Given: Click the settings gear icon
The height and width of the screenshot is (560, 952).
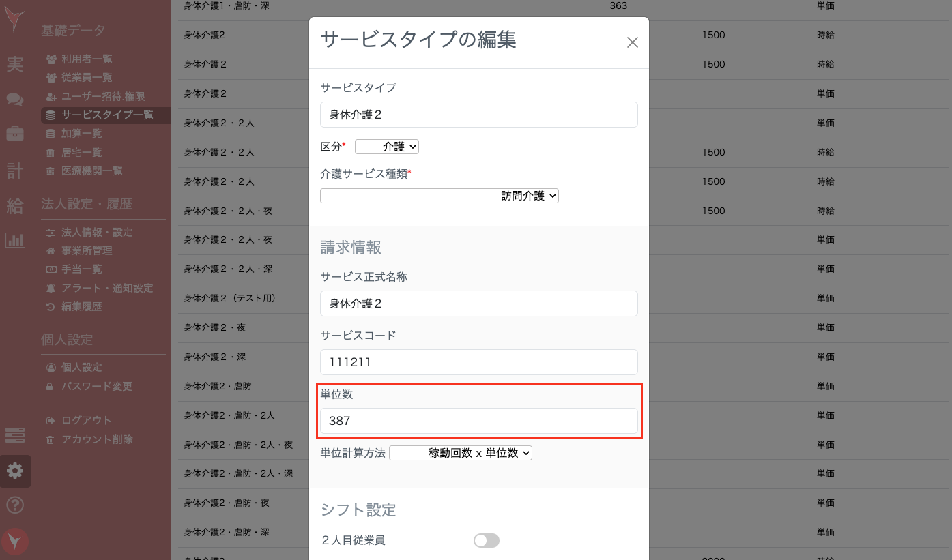Looking at the screenshot, I should [x=15, y=471].
